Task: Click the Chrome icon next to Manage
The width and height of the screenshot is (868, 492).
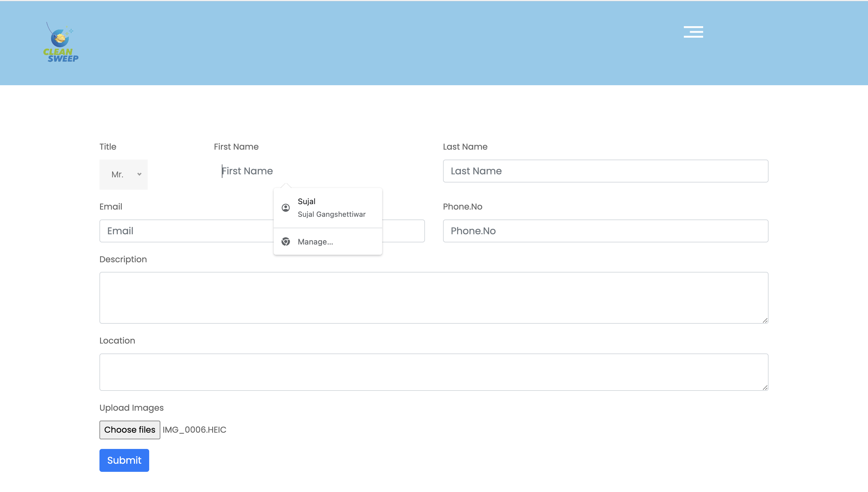Action: click(286, 241)
